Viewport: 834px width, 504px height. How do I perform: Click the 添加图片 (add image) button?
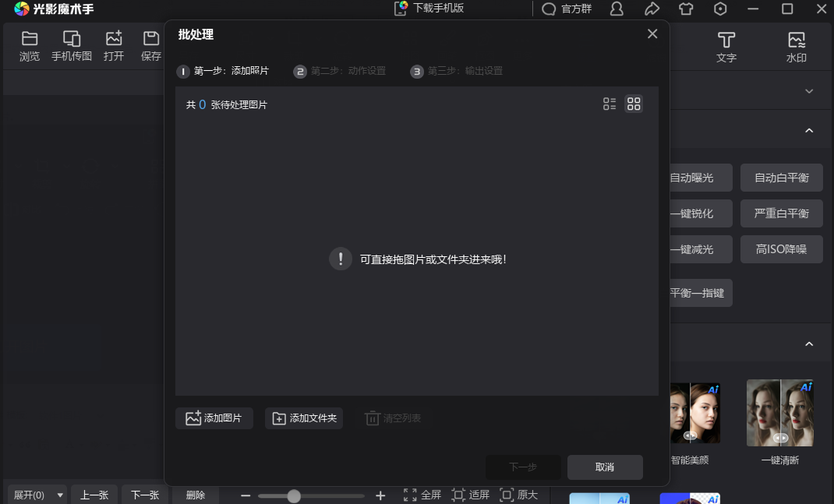click(214, 418)
